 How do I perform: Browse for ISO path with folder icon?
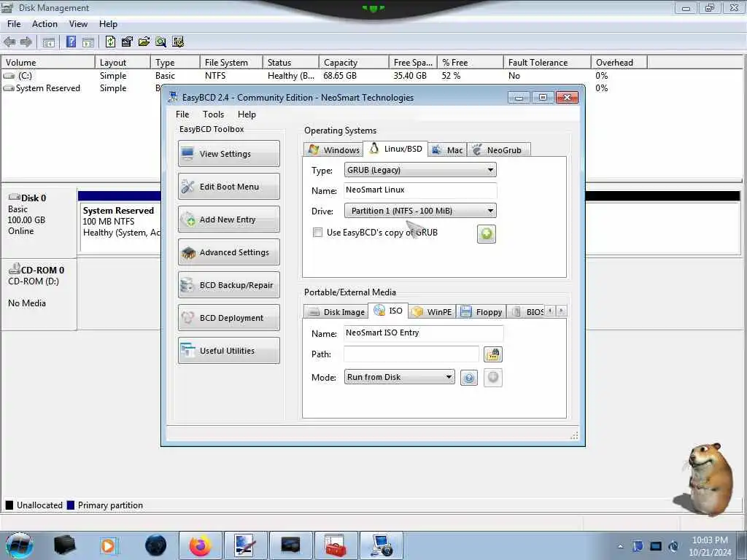(x=493, y=354)
